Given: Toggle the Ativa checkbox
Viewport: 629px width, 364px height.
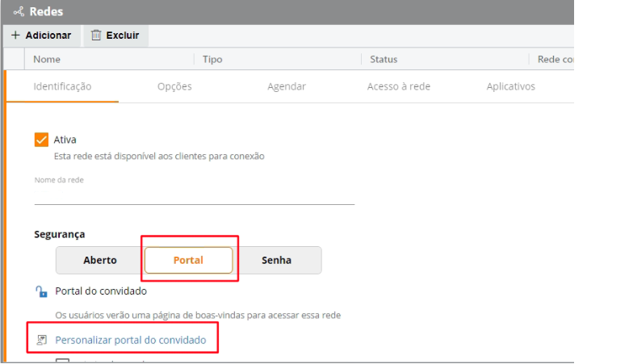Looking at the screenshot, I should coord(41,140).
